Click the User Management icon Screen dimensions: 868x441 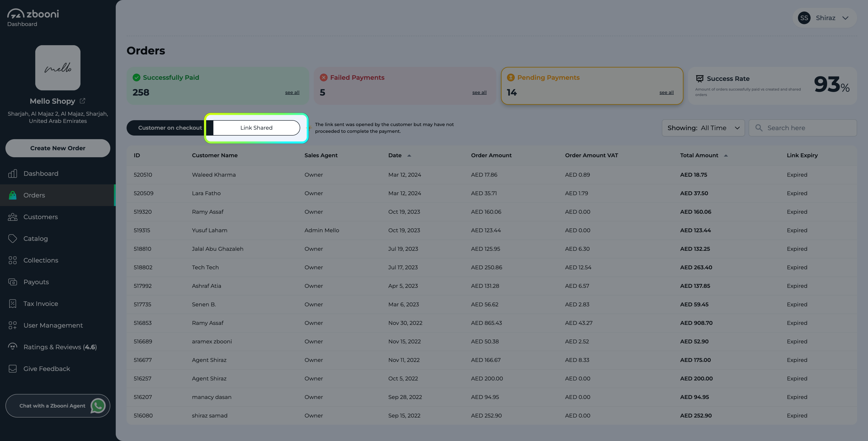point(13,325)
